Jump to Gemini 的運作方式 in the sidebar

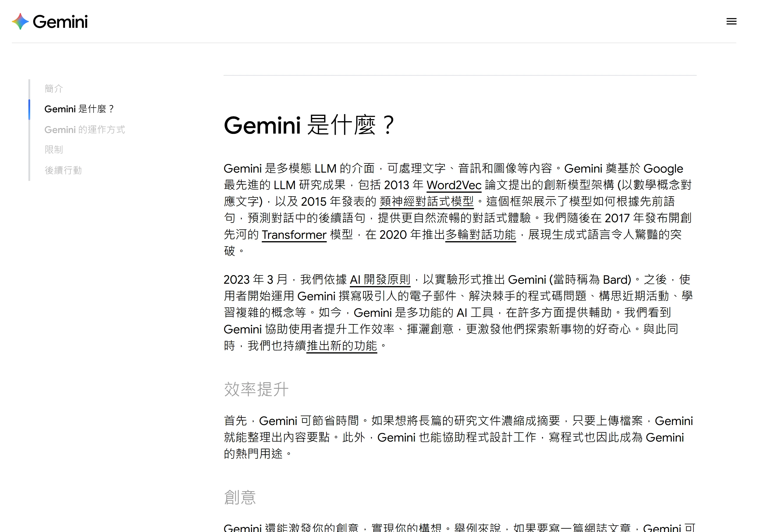pyautogui.click(x=85, y=129)
